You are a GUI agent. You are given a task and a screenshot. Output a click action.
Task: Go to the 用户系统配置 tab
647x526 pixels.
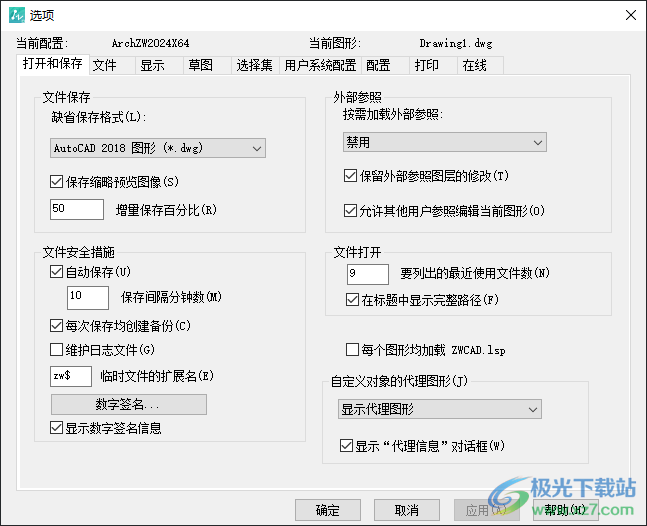tap(321, 66)
